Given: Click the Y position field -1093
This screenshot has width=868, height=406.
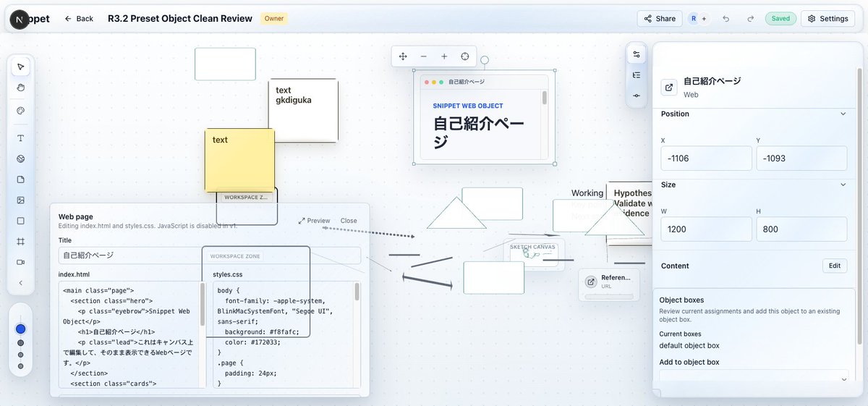Looking at the screenshot, I should [801, 158].
